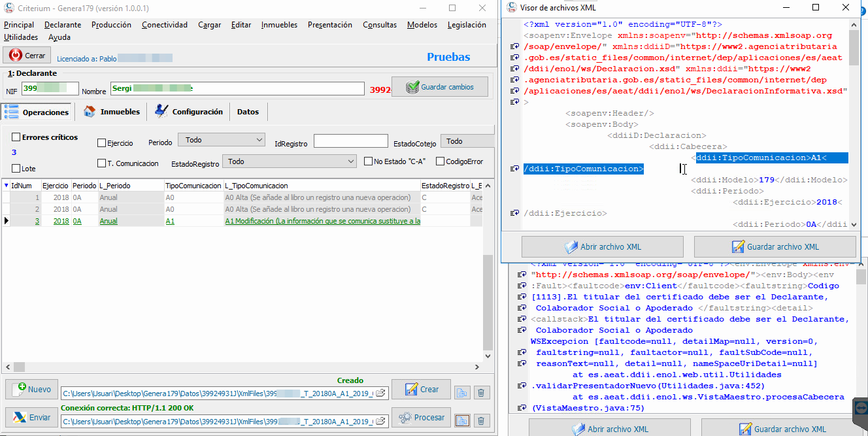Click the Abrir archivo XML button in Visor
This screenshot has height=436, width=868.
tap(603, 247)
